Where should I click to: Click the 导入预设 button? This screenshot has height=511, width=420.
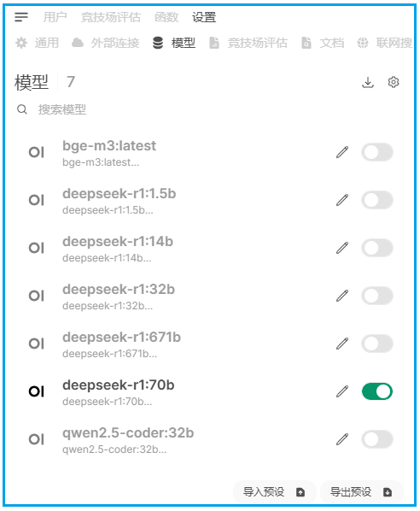[x=274, y=491]
